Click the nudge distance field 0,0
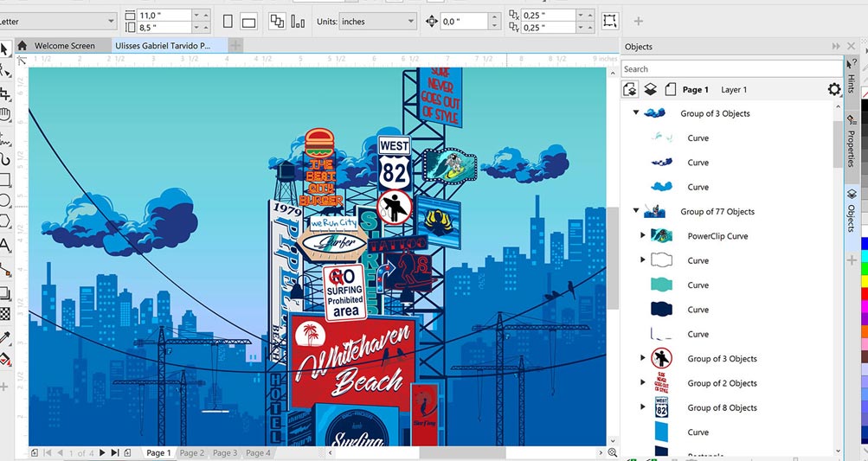 (464, 22)
